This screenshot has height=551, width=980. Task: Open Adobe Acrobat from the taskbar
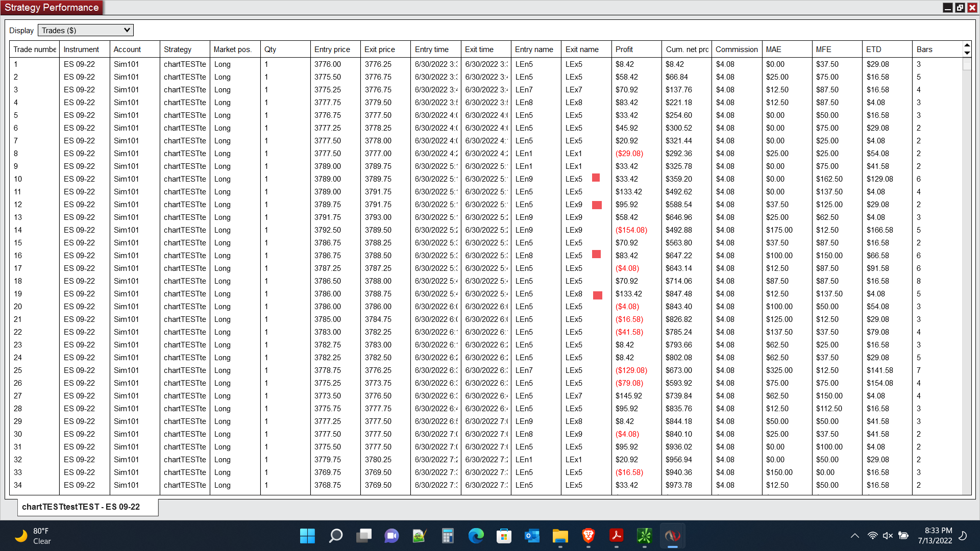coord(616,536)
